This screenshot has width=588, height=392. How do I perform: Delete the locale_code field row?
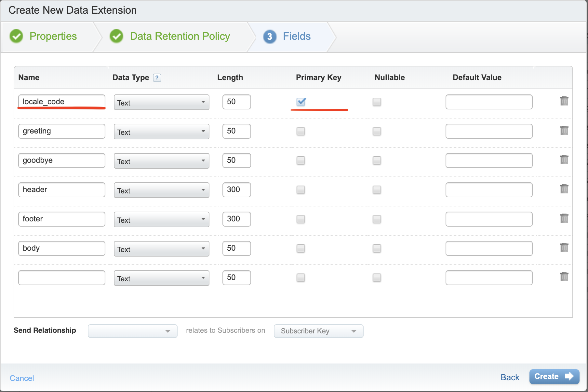point(564,101)
